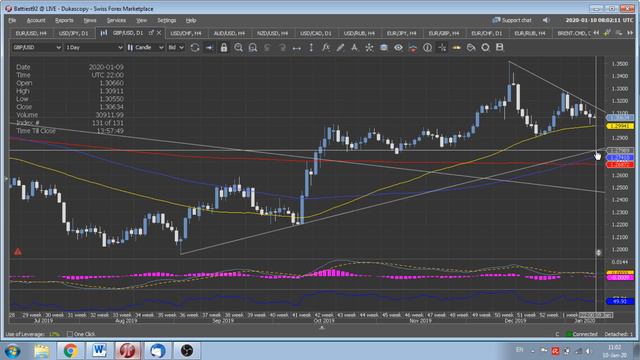This screenshot has height=360, width=640.
Task: Click the circular reset toolbar icon
Action: click(x=485, y=48)
